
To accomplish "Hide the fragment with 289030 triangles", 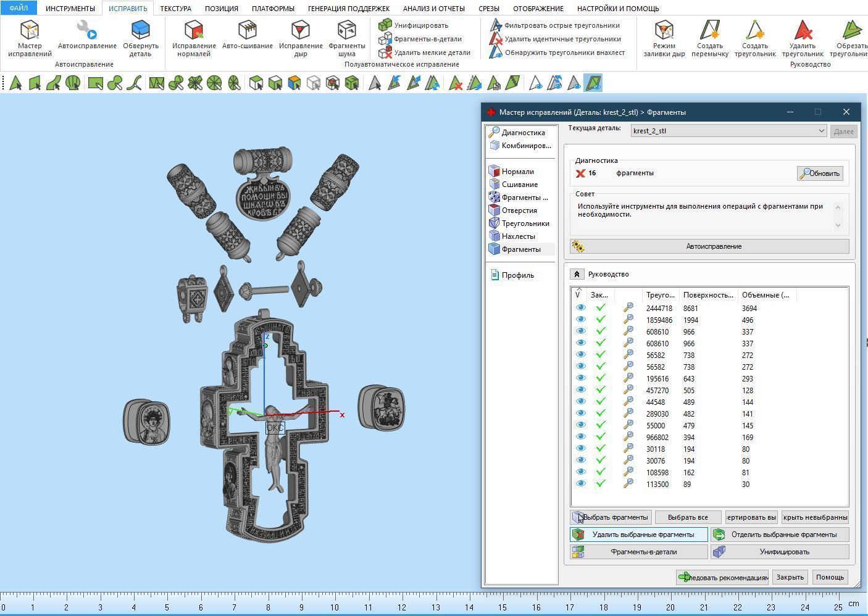I will pyautogui.click(x=580, y=414).
